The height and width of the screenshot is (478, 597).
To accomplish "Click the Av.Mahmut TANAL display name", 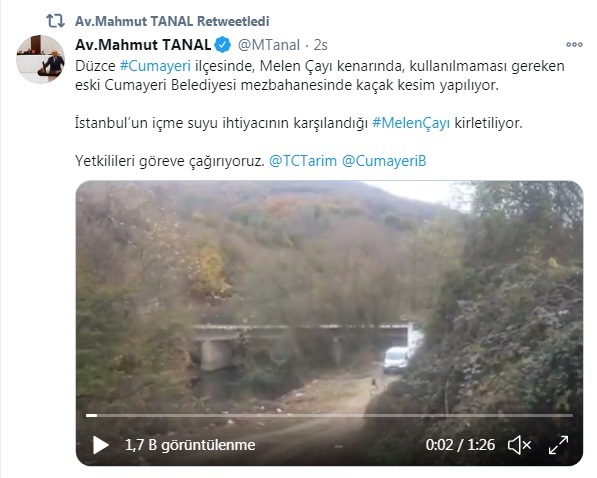I will click(143, 45).
